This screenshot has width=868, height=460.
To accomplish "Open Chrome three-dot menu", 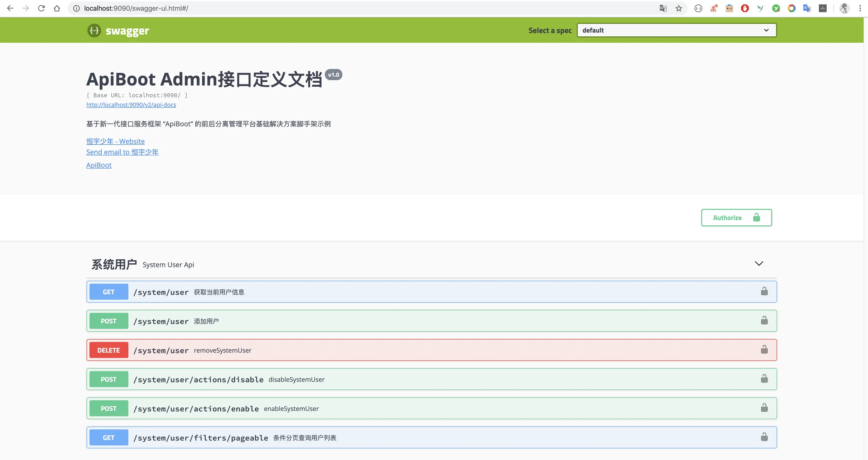I will pos(860,8).
